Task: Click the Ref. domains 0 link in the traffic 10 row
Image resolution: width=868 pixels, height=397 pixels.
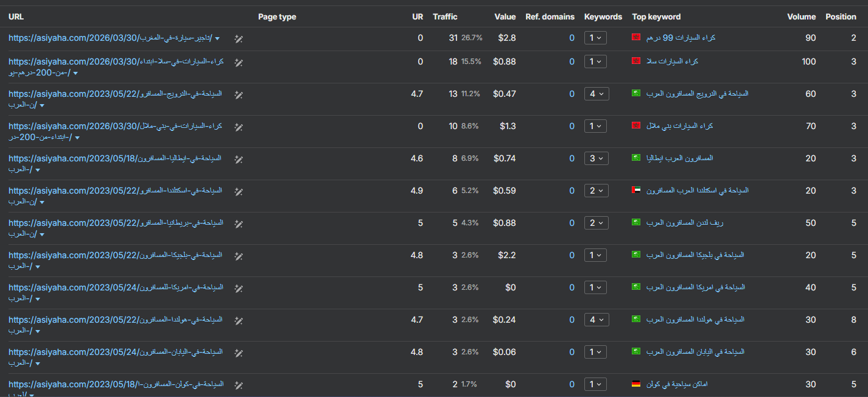Action: pos(572,126)
